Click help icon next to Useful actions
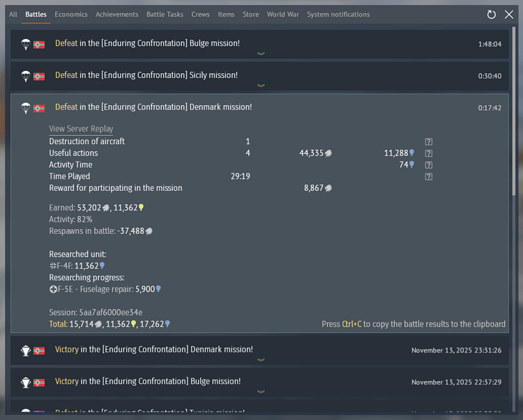The height and width of the screenshot is (420, 523). pos(429,153)
